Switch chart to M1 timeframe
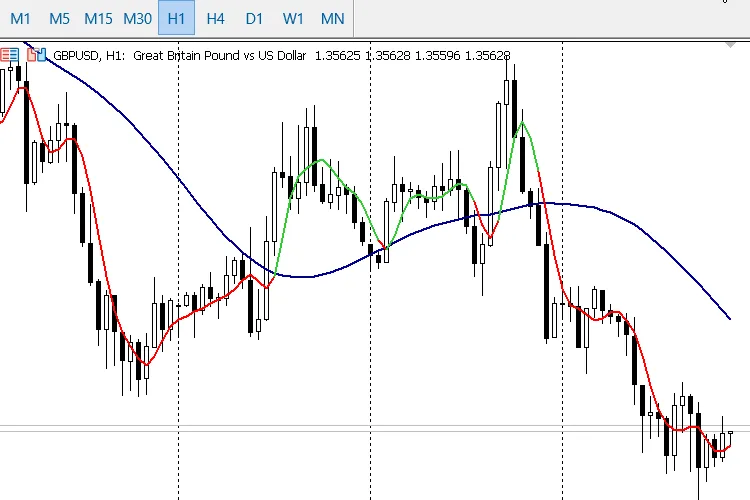This screenshot has height=500, width=750. (20, 19)
